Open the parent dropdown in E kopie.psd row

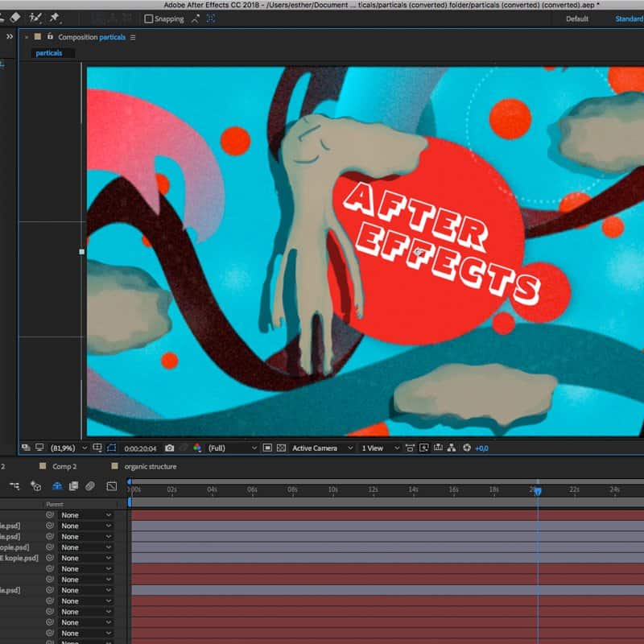[86, 558]
